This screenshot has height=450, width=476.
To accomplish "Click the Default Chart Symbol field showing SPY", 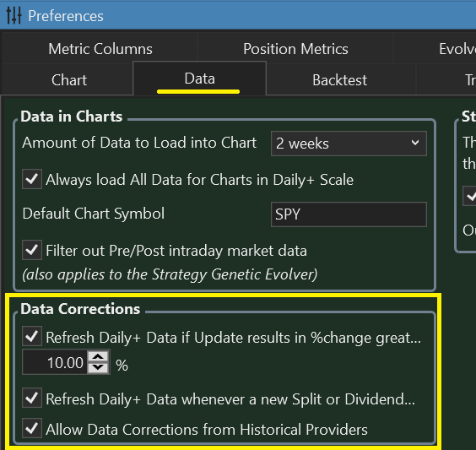I will 349,214.
